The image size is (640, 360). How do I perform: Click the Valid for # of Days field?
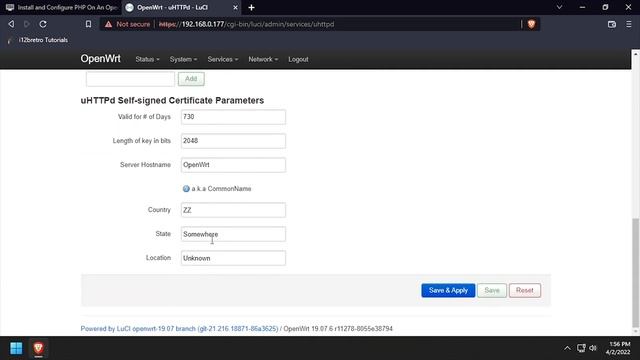click(233, 117)
